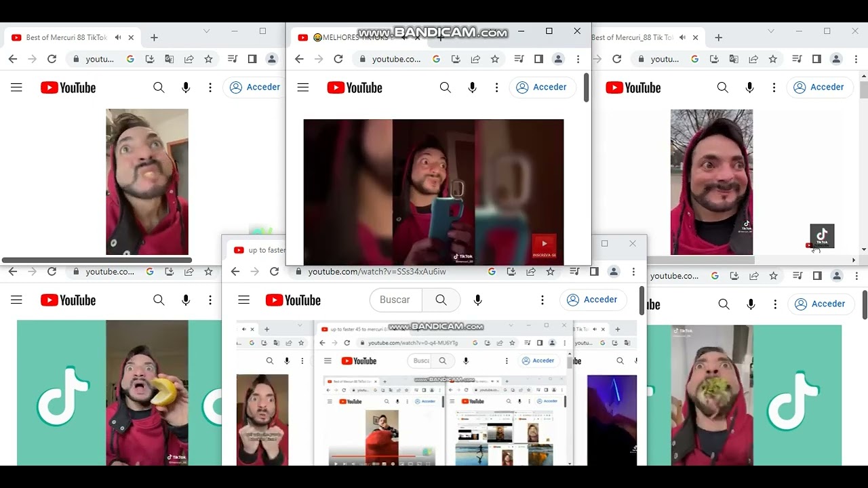868x488 pixels.
Task: Toggle the side panel in the bottom-right window
Action: point(817,276)
